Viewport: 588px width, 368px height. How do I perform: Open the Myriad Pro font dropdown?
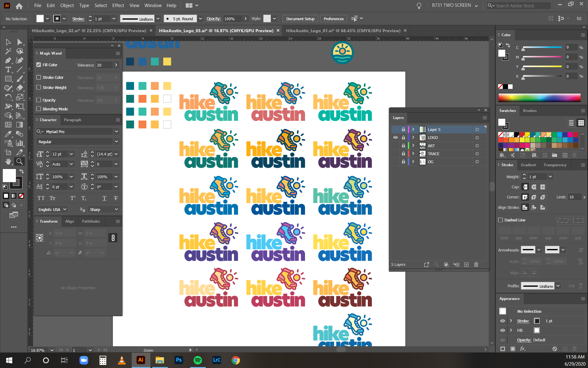tap(116, 132)
